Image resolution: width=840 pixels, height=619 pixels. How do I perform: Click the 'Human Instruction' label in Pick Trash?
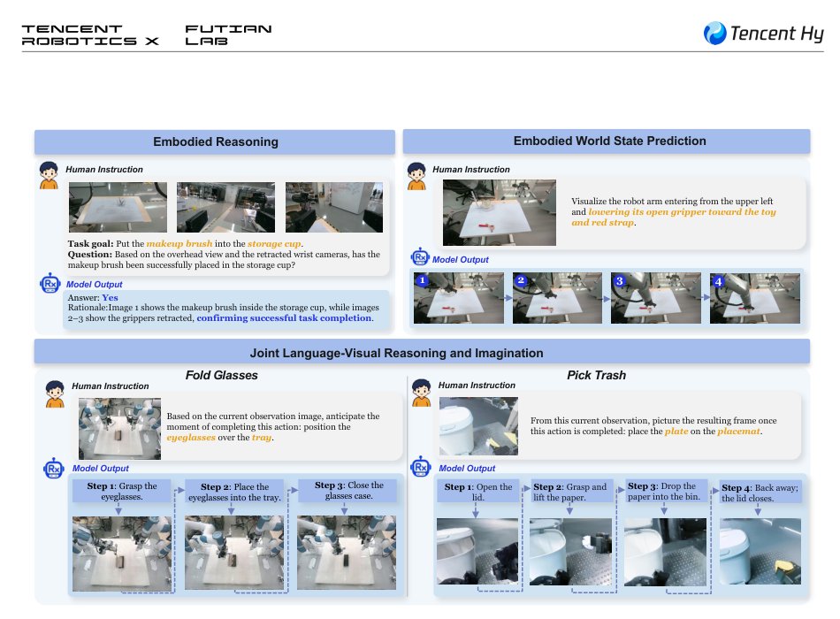click(477, 386)
